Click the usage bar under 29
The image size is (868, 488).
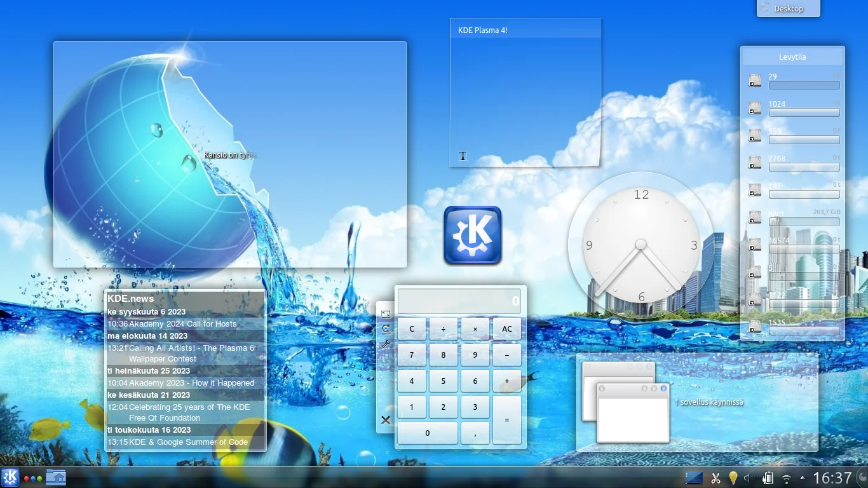804,85
